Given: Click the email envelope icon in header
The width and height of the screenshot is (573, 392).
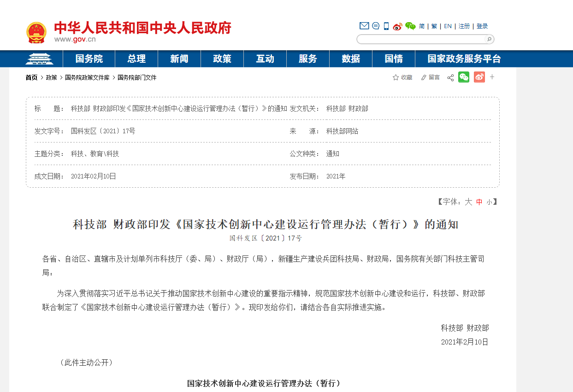Looking at the screenshot, I should (x=364, y=26).
